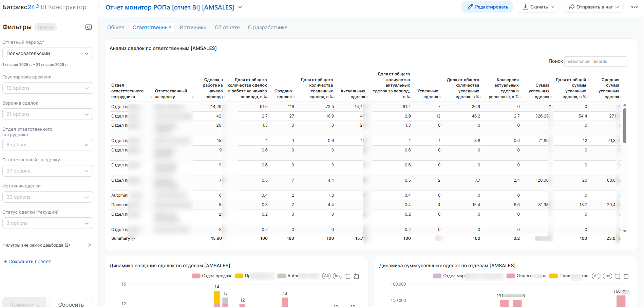Image resolution: width=644 pixels, height=307 pixels.
Task: Click Сохранить пресет link
Action: click(x=27, y=261)
